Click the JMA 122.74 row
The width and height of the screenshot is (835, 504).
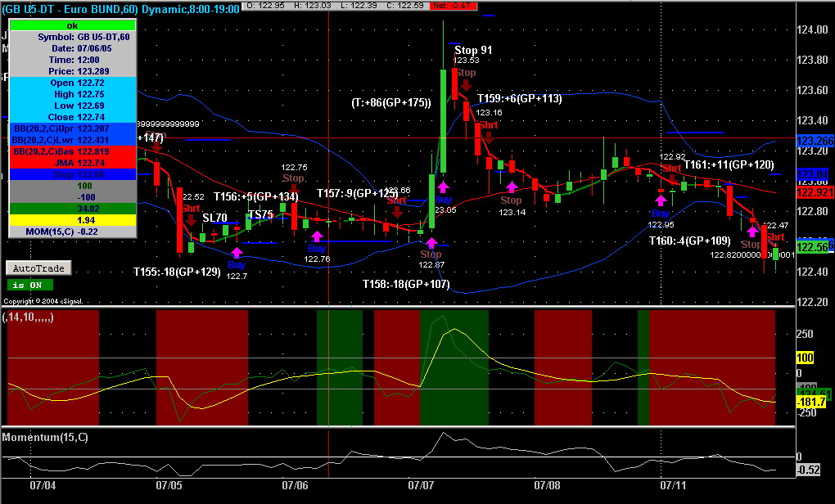point(72,163)
